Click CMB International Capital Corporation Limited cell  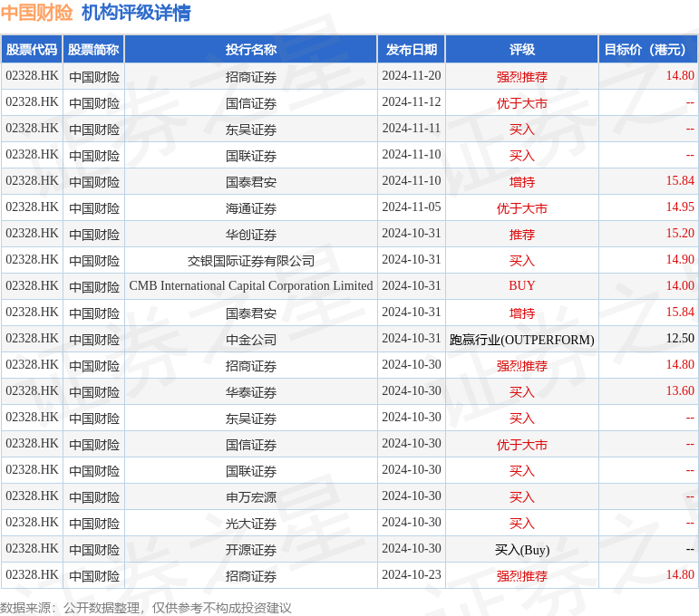(251, 285)
